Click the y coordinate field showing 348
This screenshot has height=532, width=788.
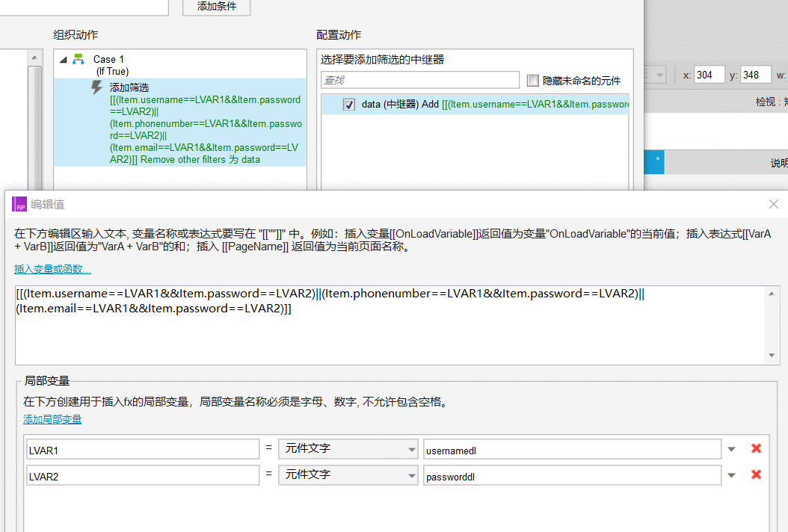[x=755, y=75]
